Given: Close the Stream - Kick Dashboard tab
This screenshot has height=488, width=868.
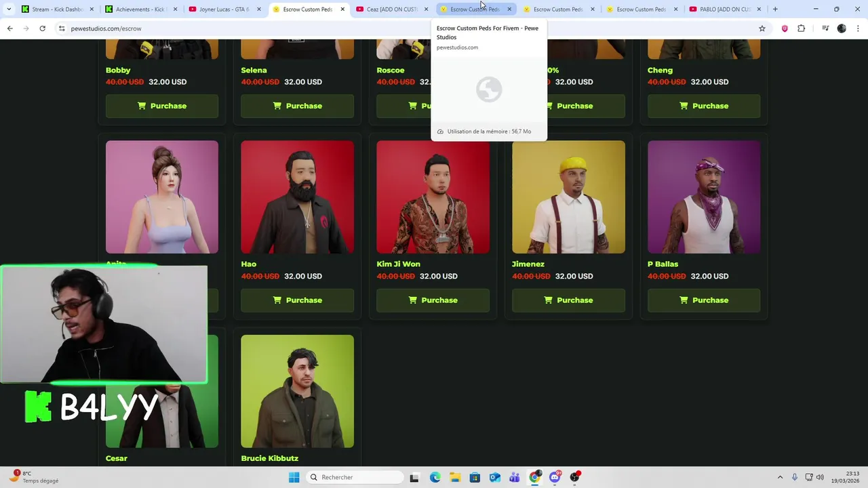Looking at the screenshot, I should tap(92, 9).
